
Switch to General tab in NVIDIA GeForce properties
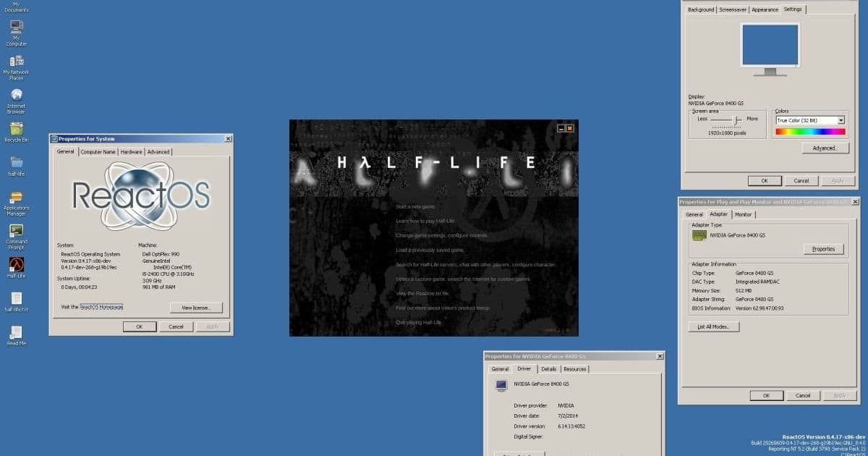(500, 369)
